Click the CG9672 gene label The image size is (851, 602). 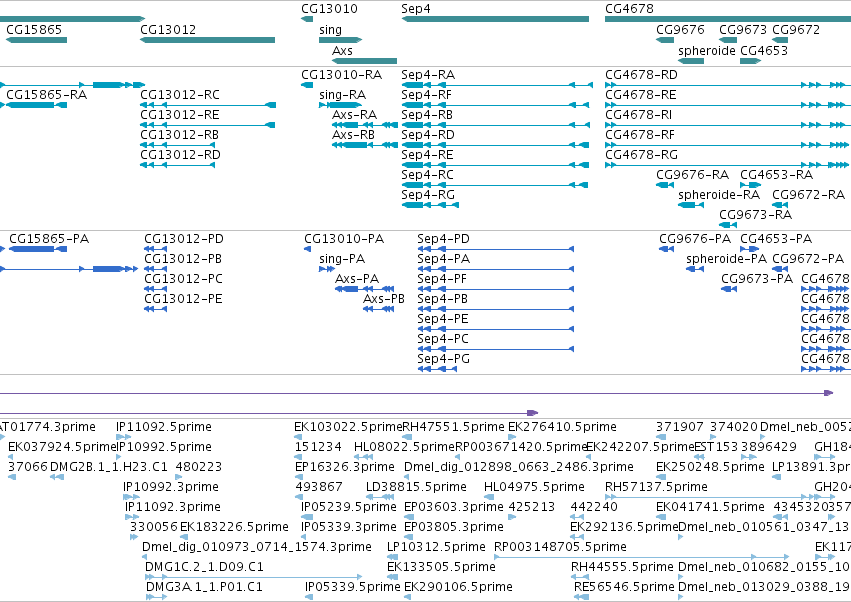pyautogui.click(x=796, y=29)
